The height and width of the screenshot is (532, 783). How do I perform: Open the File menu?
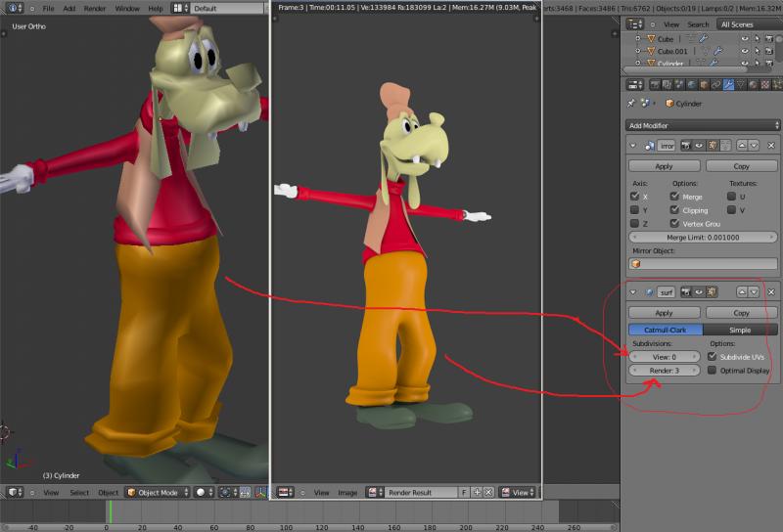pos(48,8)
